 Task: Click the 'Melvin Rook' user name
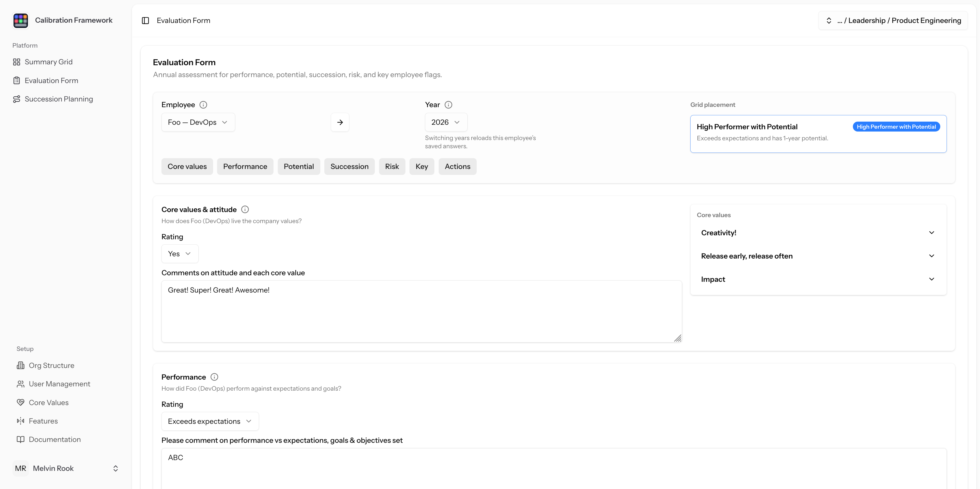(53, 469)
